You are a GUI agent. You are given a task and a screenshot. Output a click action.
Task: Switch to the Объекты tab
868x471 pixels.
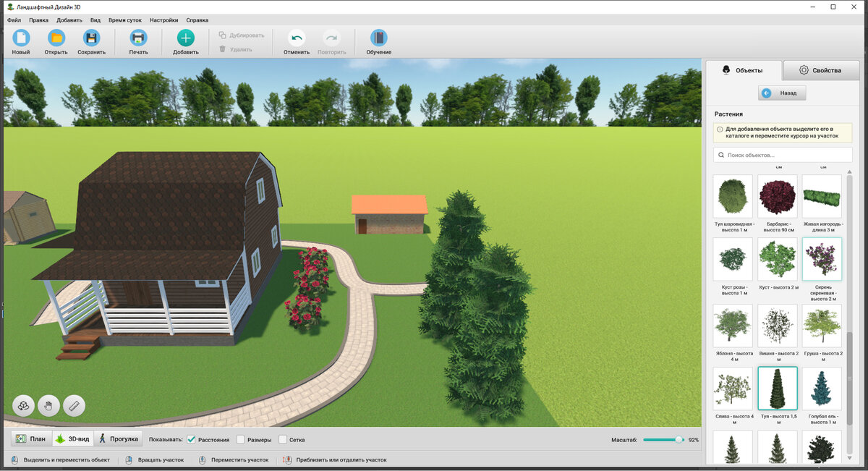pos(744,70)
